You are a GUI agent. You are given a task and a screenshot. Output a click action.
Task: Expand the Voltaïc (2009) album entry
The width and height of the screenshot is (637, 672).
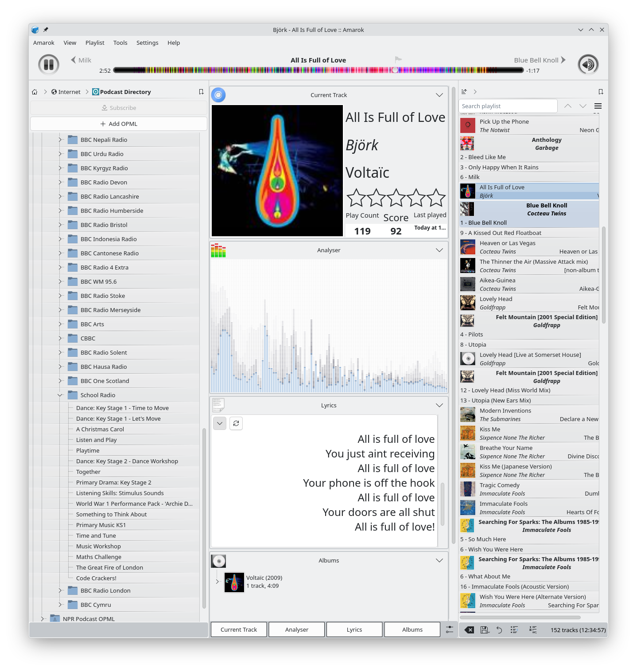[217, 582]
